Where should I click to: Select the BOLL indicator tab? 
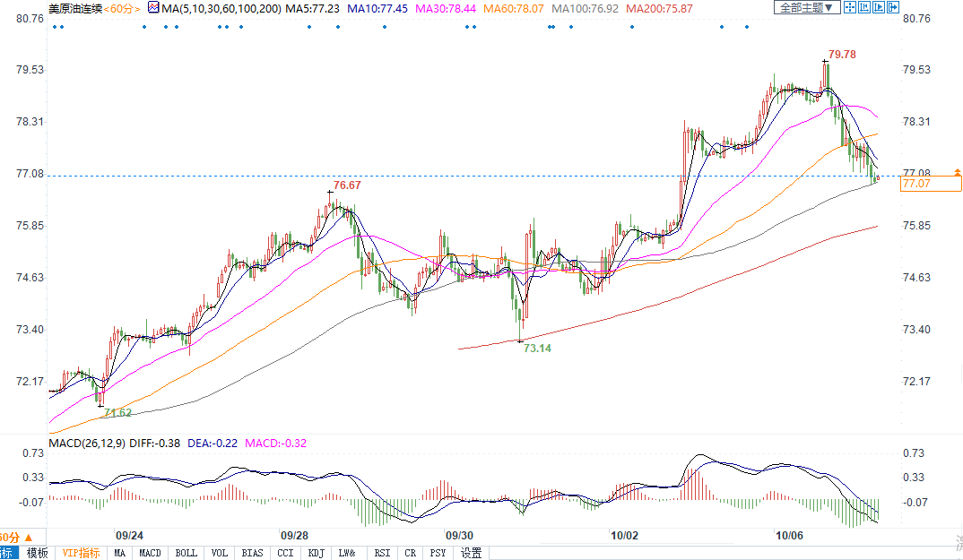pyautogui.click(x=186, y=553)
